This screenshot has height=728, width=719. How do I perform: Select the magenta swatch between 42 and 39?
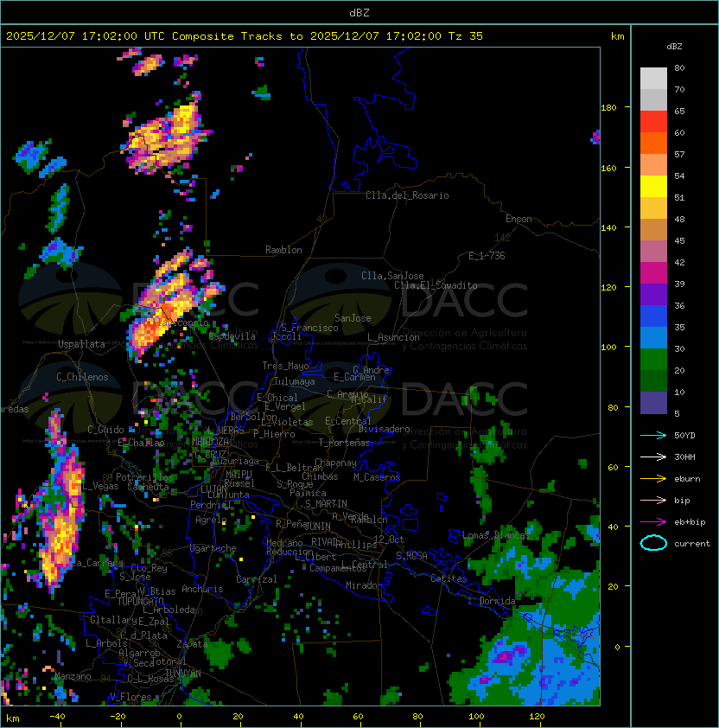click(653, 273)
